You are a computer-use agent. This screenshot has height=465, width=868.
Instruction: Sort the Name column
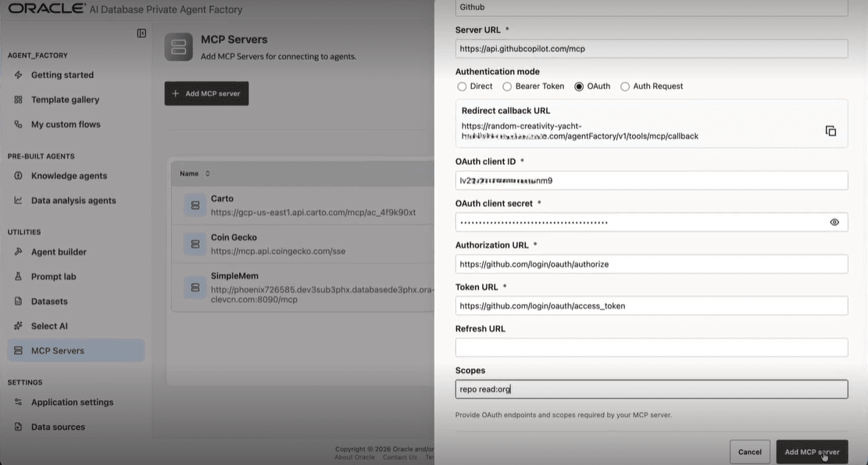[195, 173]
